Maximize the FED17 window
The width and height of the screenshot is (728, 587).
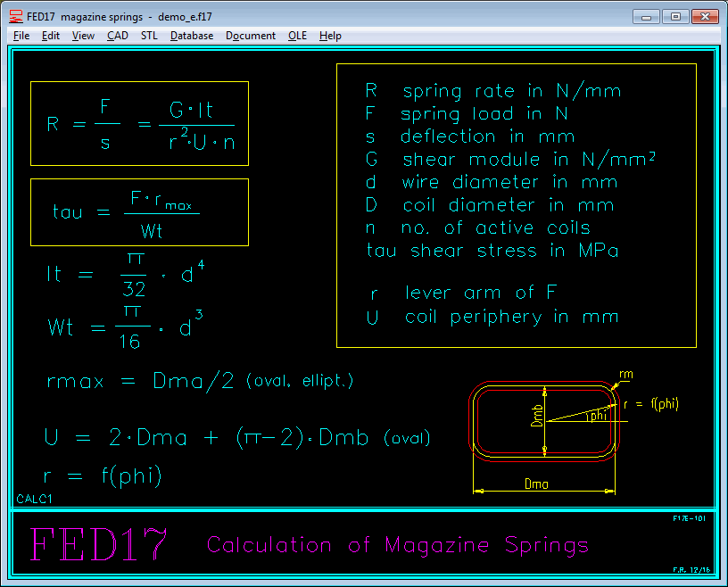(675, 17)
